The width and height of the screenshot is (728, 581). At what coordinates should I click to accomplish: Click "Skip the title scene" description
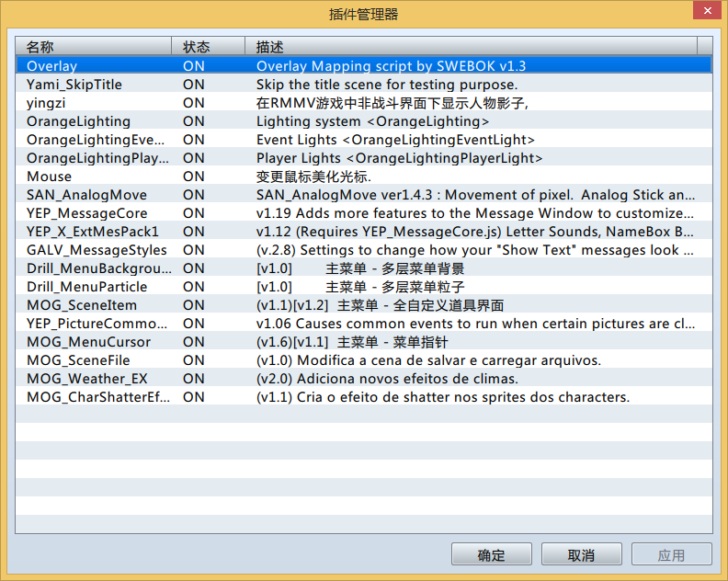click(387, 84)
